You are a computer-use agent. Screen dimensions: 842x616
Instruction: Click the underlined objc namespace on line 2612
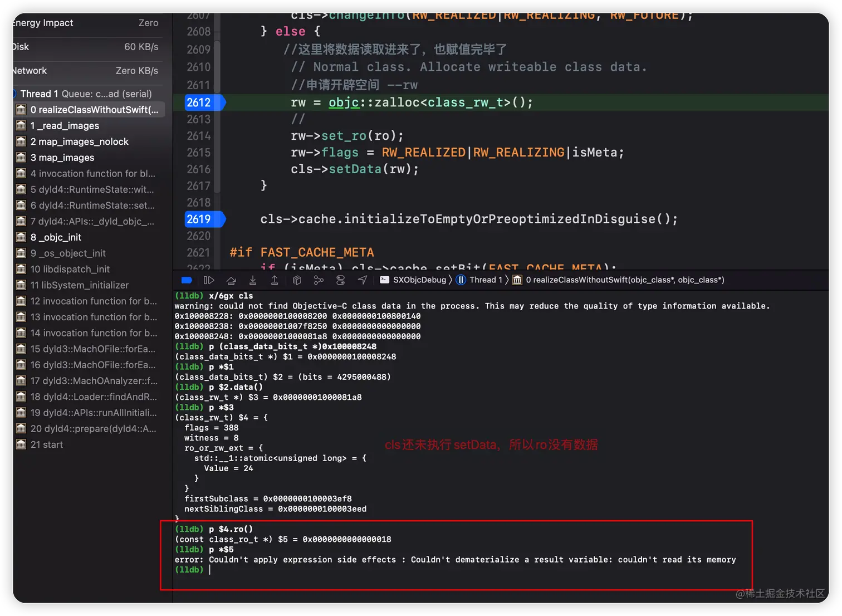tap(344, 102)
